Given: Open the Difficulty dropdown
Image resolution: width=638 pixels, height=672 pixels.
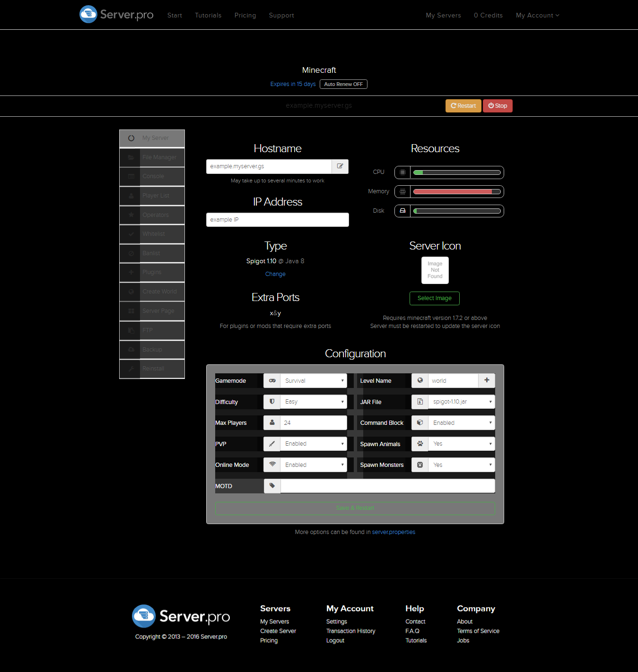Looking at the screenshot, I should click(314, 402).
